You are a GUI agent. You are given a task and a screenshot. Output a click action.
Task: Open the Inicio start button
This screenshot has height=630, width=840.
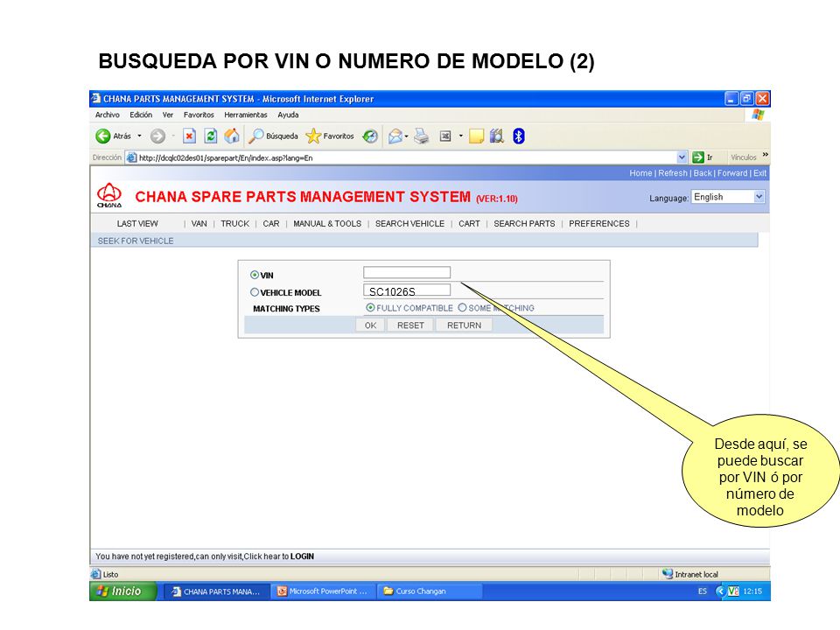(x=123, y=591)
